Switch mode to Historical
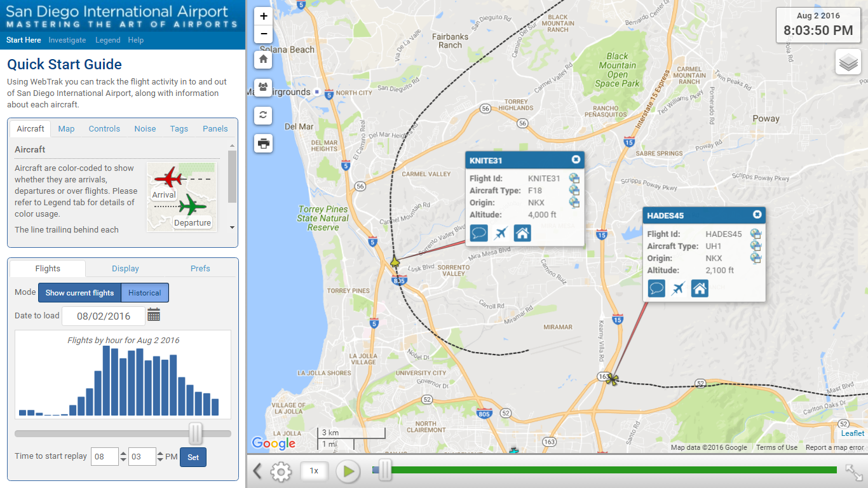The image size is (868, 488). pos(145,293)
